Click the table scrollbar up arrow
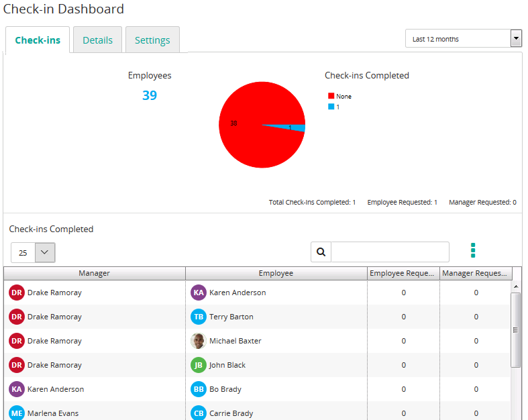The width and height of the screenshot is (528, 420). 516,286
